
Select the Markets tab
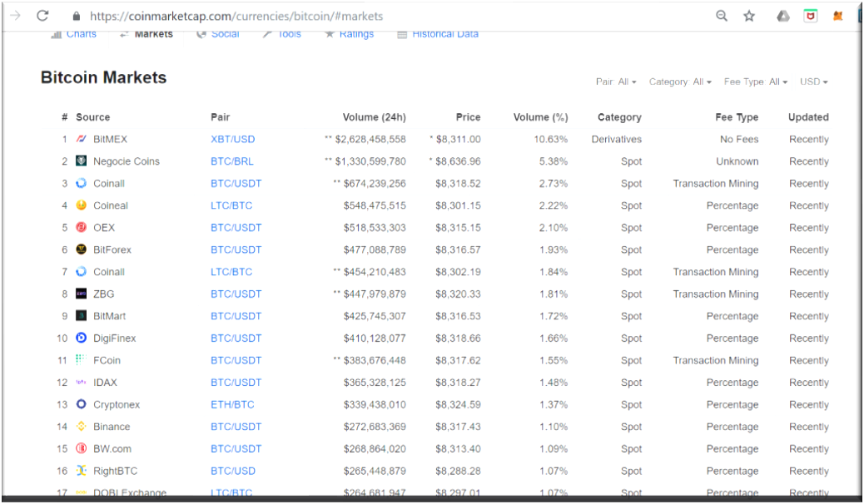point(146,34)
